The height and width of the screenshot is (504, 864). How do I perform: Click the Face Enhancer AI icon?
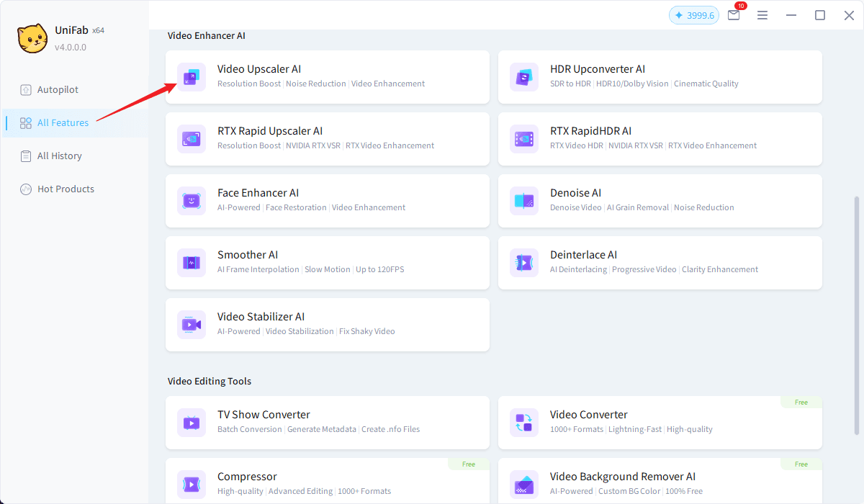tap(192, 201)
